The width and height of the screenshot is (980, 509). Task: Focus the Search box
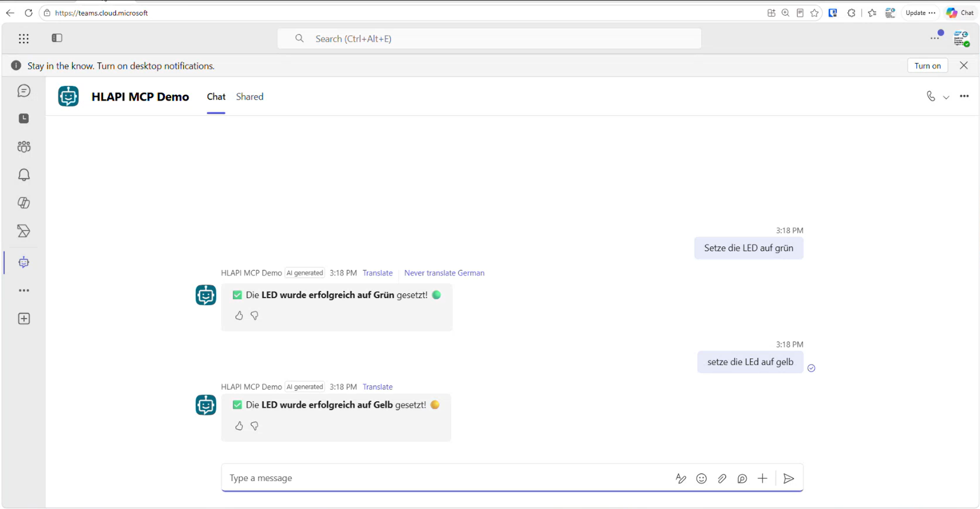point(489,38)
